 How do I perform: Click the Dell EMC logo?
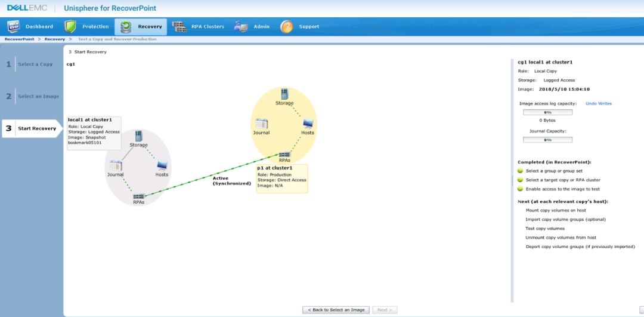[x=27, y=8]
